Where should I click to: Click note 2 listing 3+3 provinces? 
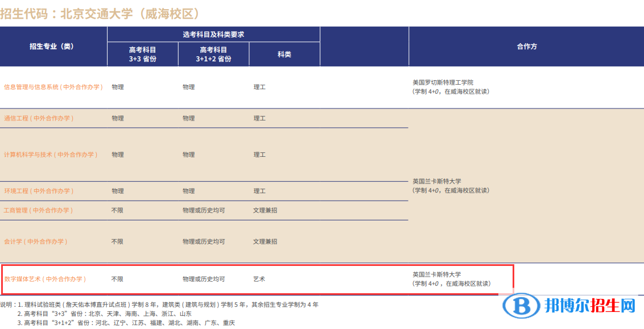[x=104, y=314]
